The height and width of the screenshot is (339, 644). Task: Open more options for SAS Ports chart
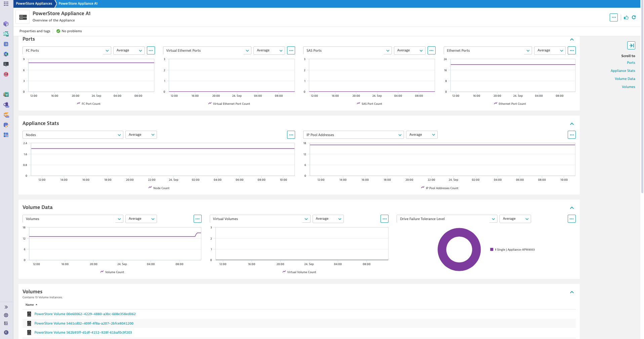click(432, 50)
